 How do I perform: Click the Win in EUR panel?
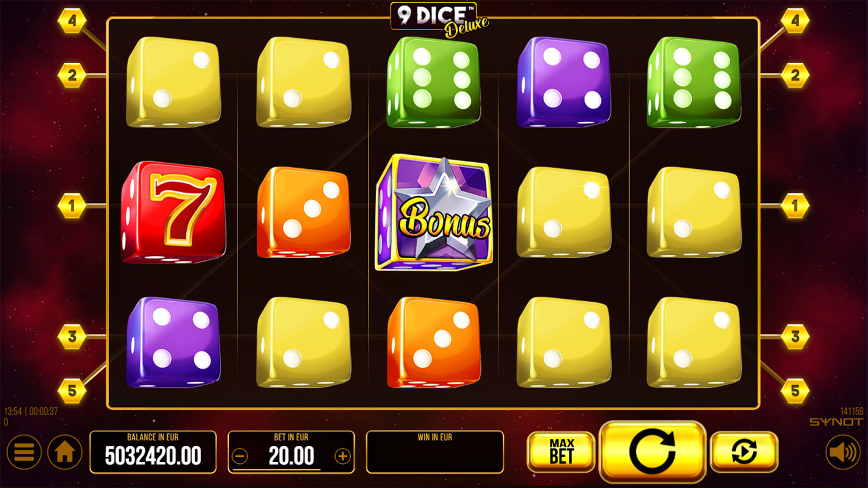point(435,452)
